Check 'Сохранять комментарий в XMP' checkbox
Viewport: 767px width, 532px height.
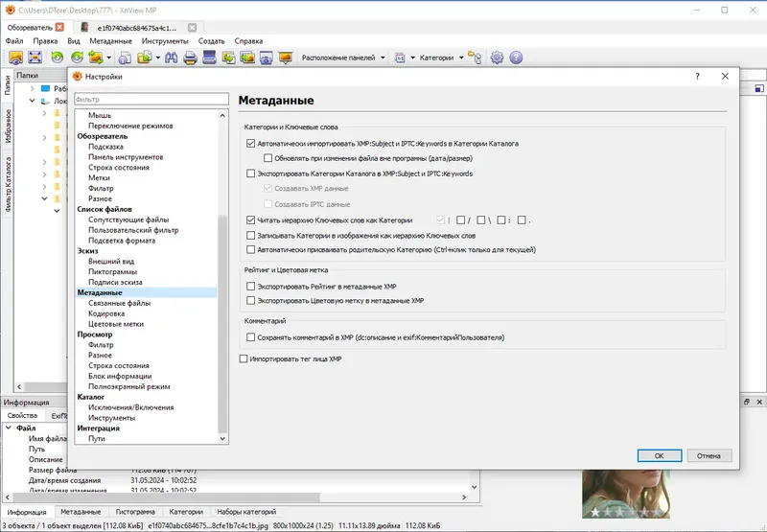(x=250, y=336)
